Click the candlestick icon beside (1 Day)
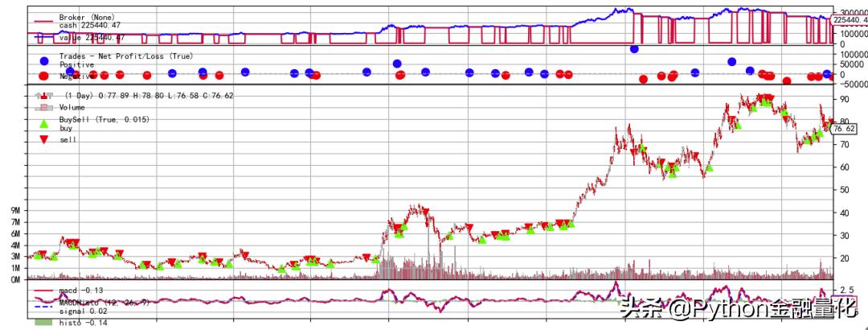 (x=44, y=95)
